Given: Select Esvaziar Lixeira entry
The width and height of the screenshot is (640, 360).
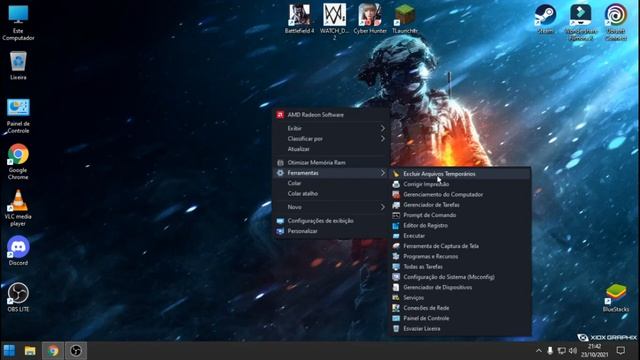Looking at the screenshot, I should [460, 329].
